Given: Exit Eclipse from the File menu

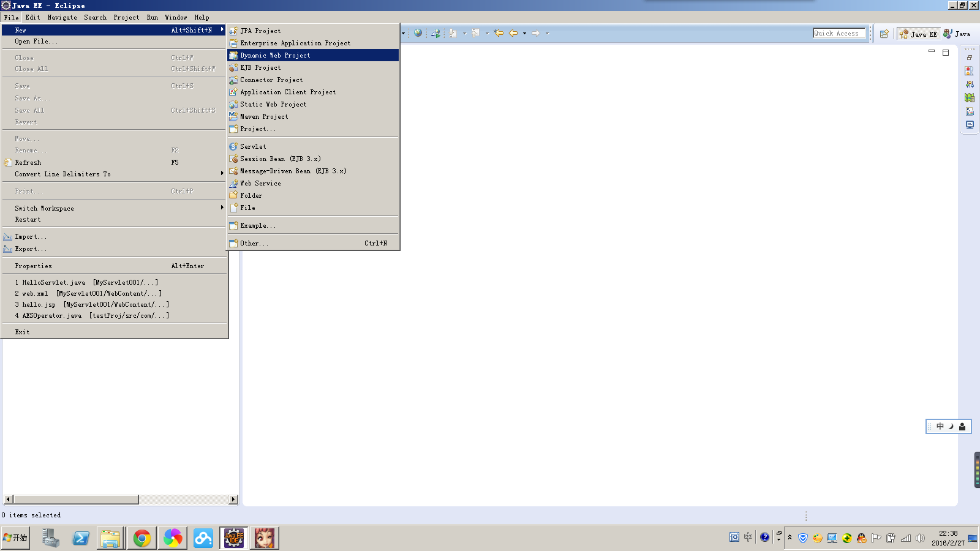Looking at the screenshot, I should click(115, 332).
